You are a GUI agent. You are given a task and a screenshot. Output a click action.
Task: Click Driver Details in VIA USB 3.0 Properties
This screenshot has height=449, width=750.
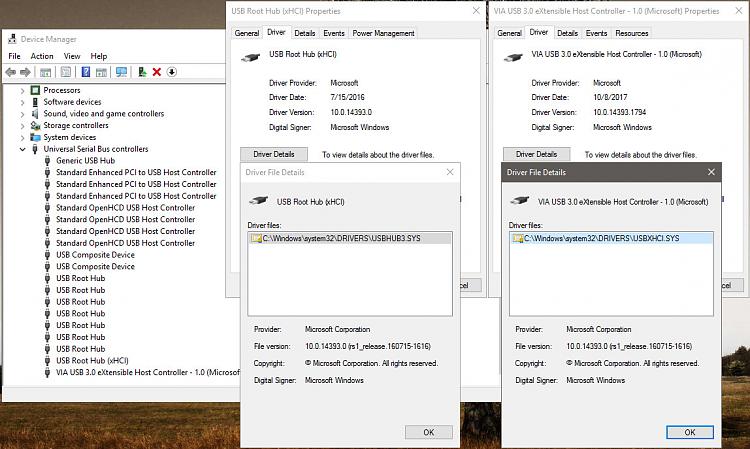[x=537, y=154]
